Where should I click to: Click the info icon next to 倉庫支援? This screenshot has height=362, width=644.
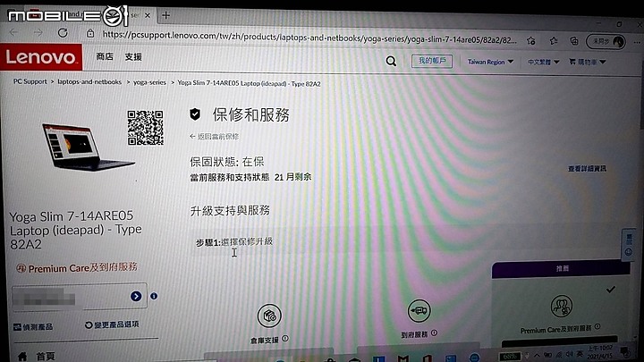285,339
